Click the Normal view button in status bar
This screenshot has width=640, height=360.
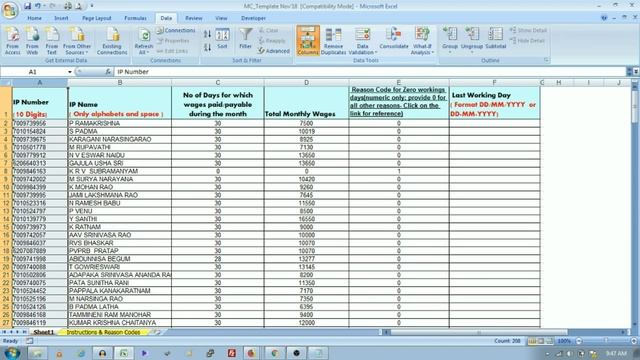(x=532, y=341)
